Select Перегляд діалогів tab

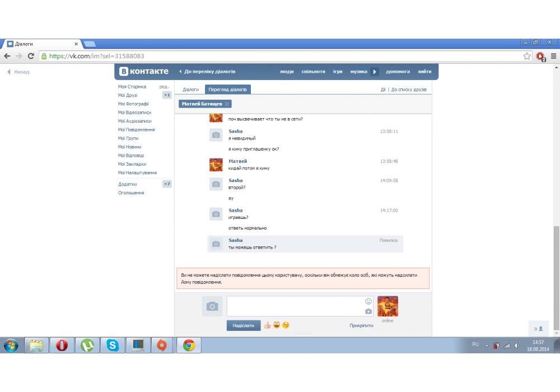pyautogui.click(x=227, y=90)
